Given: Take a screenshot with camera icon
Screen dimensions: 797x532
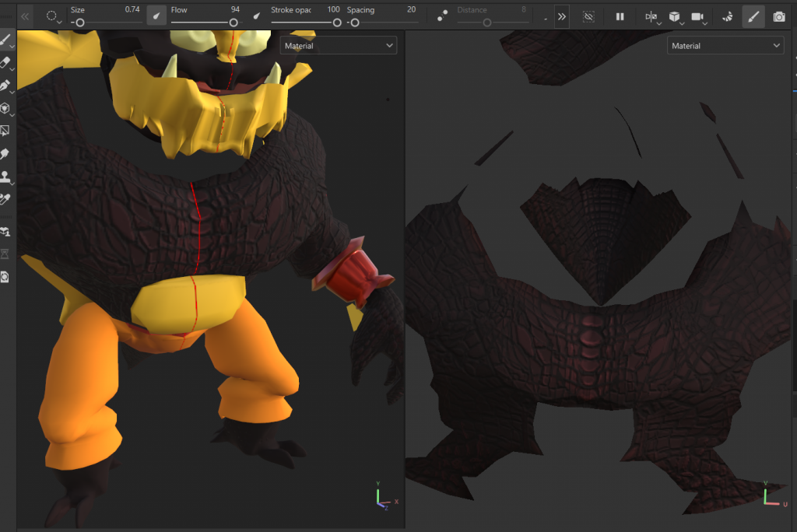Looking at the screenshot, I should click(x=778, y=17).
